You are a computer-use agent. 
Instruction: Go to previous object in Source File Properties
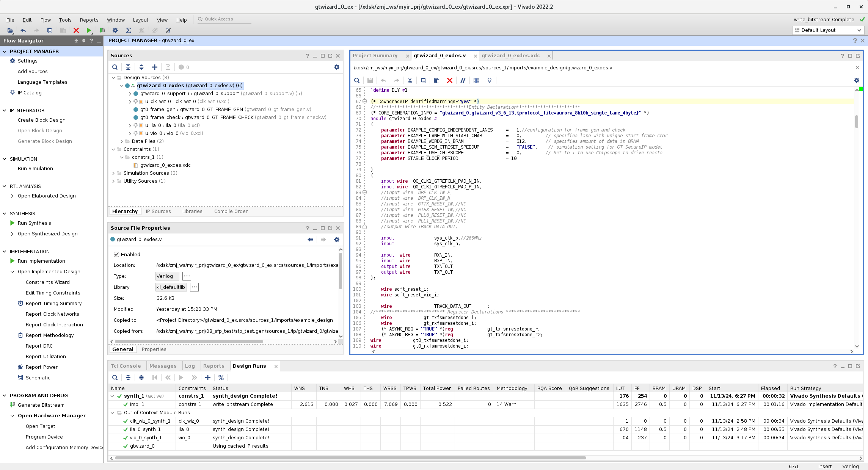310,240
